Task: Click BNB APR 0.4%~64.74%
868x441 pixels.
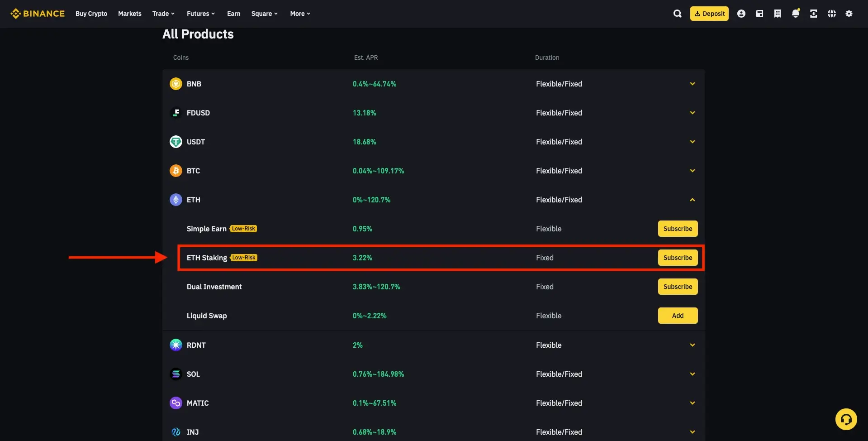Action: tap(375, 84)
